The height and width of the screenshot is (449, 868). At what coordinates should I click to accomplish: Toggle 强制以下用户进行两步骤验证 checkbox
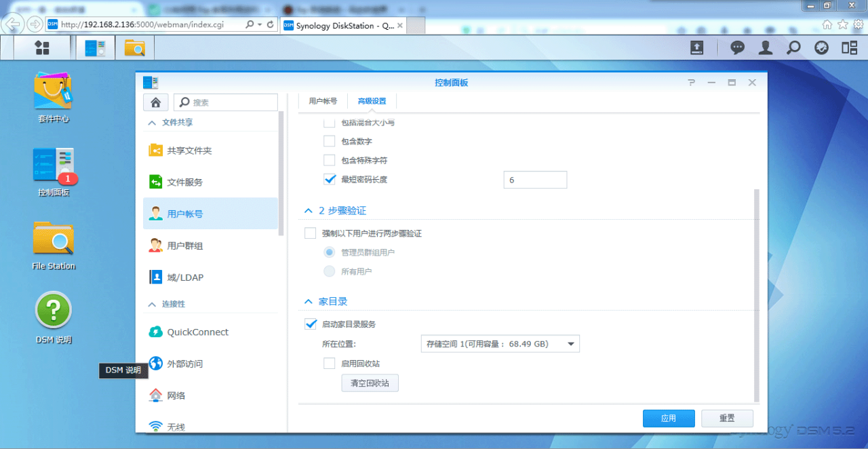click(x=311, y=233)
